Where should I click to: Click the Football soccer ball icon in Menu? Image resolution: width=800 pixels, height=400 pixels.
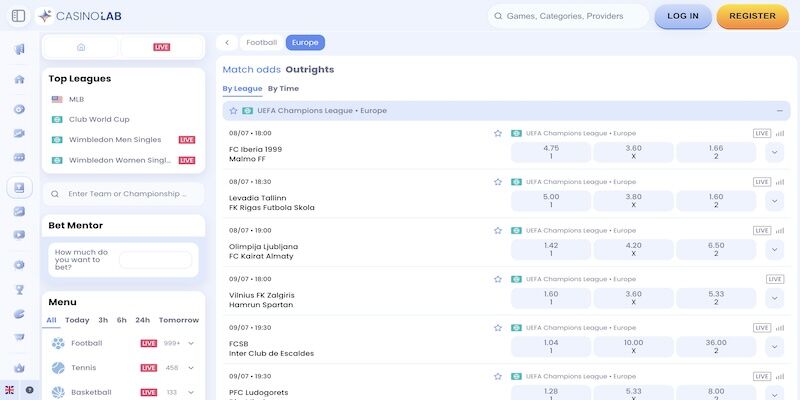(58, 343)
